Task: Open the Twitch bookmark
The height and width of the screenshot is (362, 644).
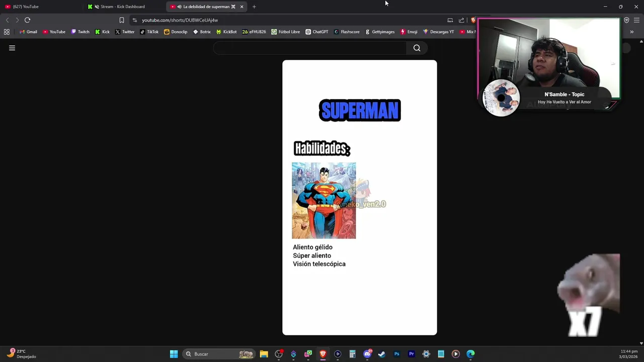Action: pos(80,32)
